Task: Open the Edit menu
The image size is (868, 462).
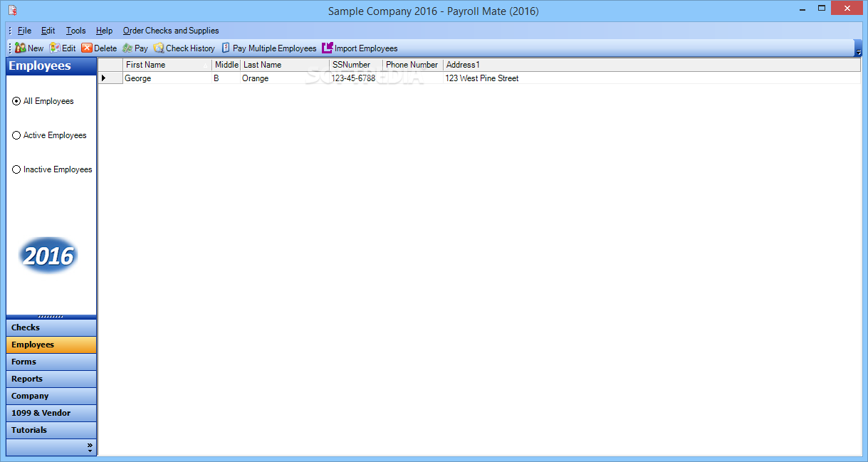Action: click(x=48, y=31)
